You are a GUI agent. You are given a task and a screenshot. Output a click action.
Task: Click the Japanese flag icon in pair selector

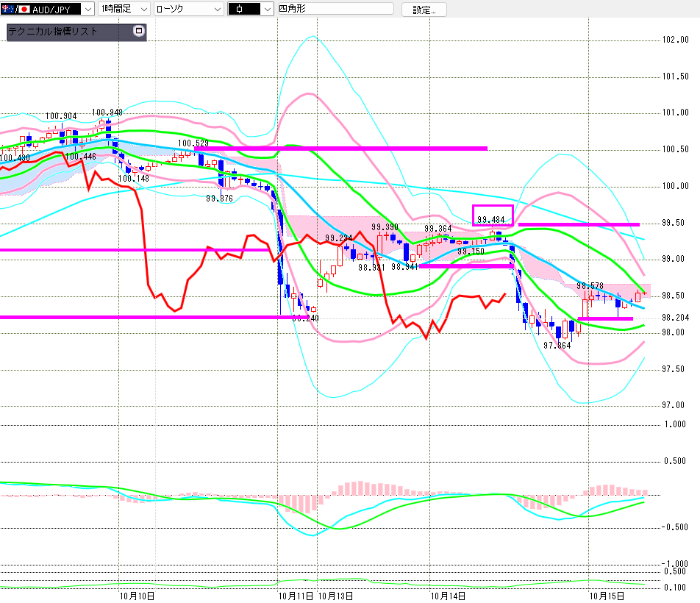click(24, 10)
